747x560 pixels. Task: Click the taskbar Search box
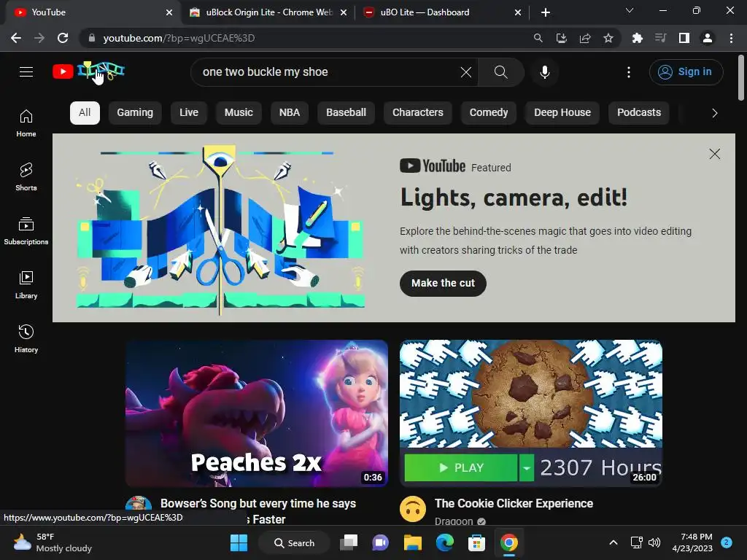pyautogui.click(x=294, y=542)
